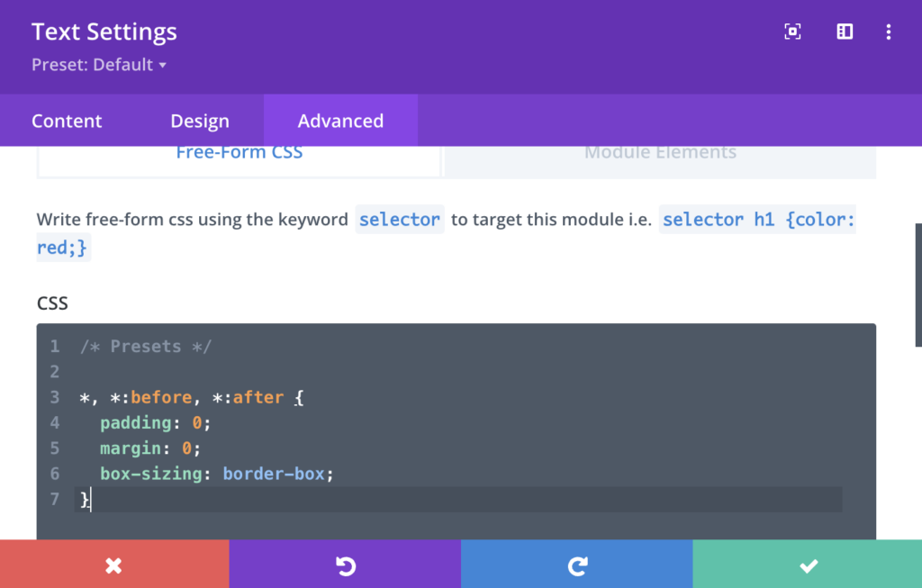Click the '/* Presets */' comment line
Image resolution: width=922 pixels, height=588 pixels.
point(145,347)
